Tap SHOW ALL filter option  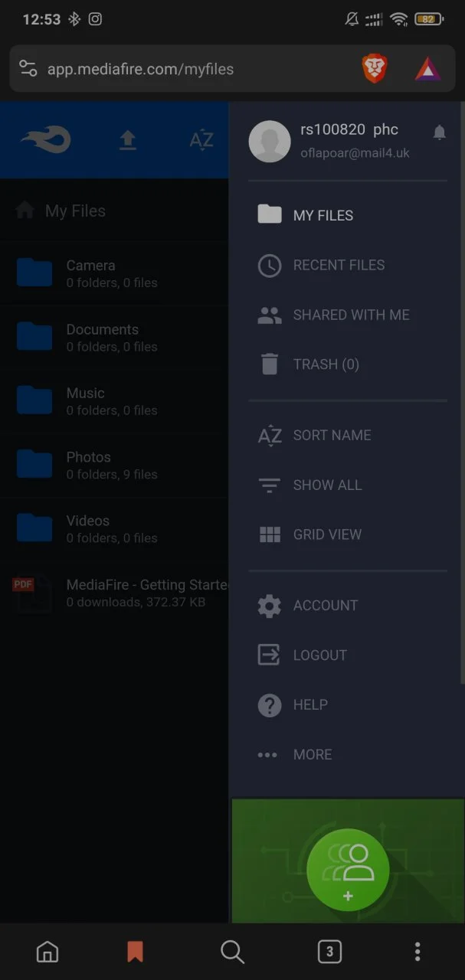click(348, 485)
